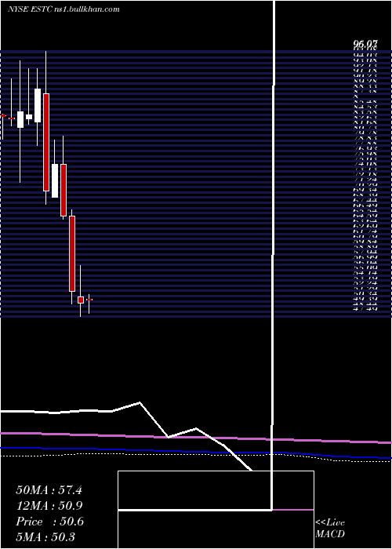Click the solid blue moving average line
The image size is (392, 549).
click(196, 452)
